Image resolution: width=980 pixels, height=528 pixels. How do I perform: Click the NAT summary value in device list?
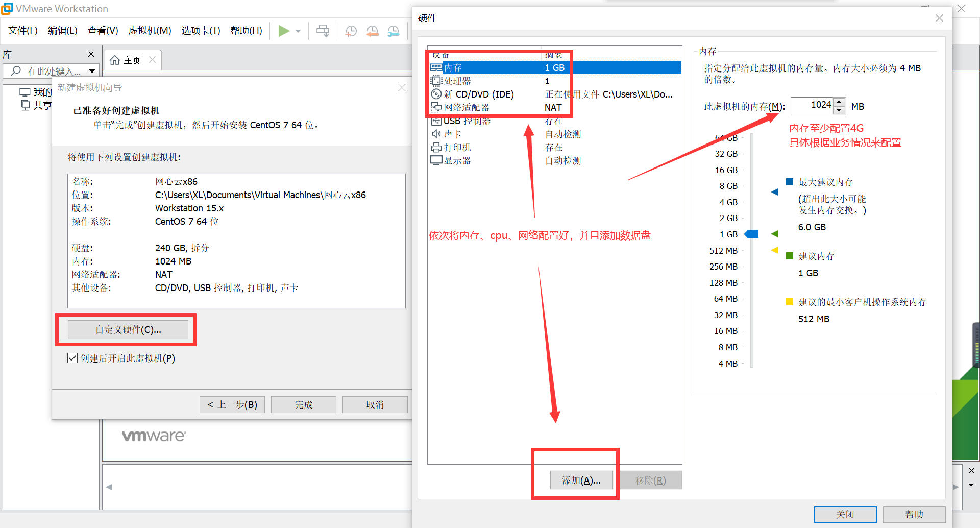click(x=553, y=107)
